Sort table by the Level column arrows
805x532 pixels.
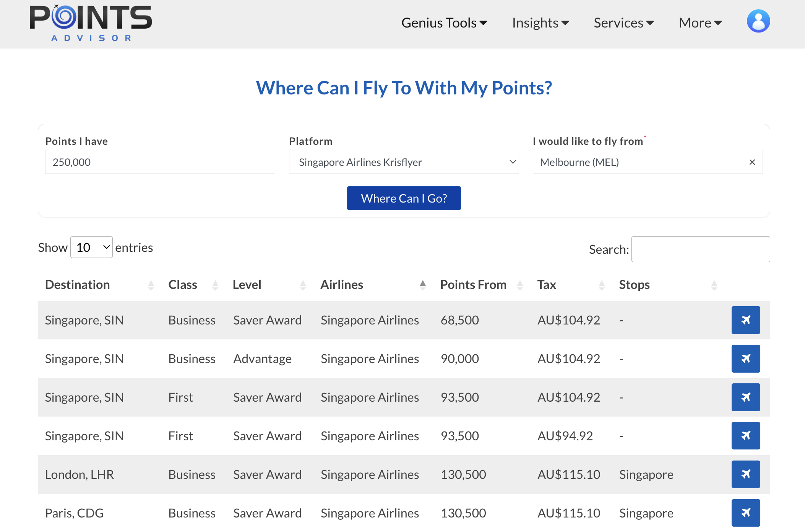pyautogui.click(x=303, y=285)
